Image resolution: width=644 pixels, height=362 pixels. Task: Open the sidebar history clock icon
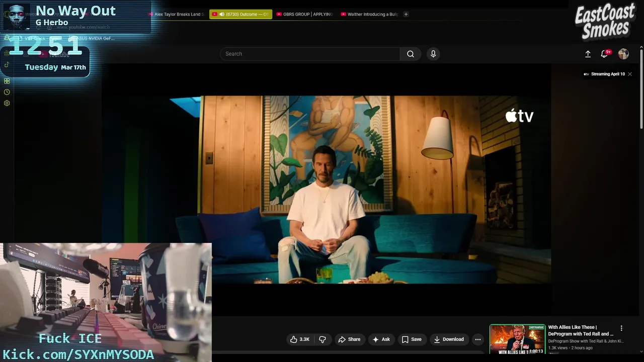click(x=7, y=92)
